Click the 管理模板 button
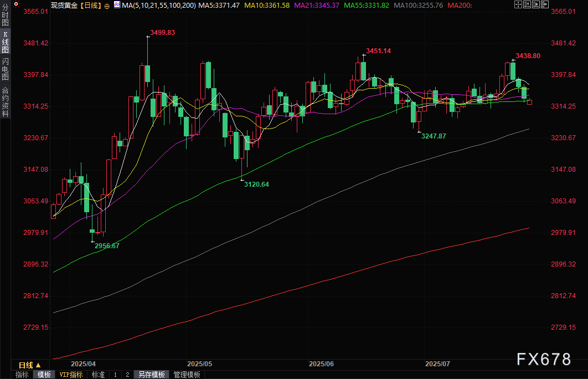The image size is (588, 379). 187,375
